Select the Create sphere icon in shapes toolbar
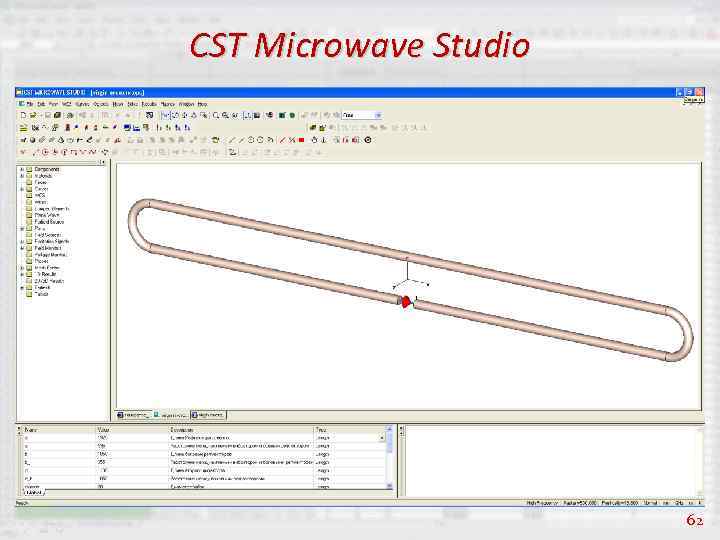 pyautogui.click(x=32, y=140)
